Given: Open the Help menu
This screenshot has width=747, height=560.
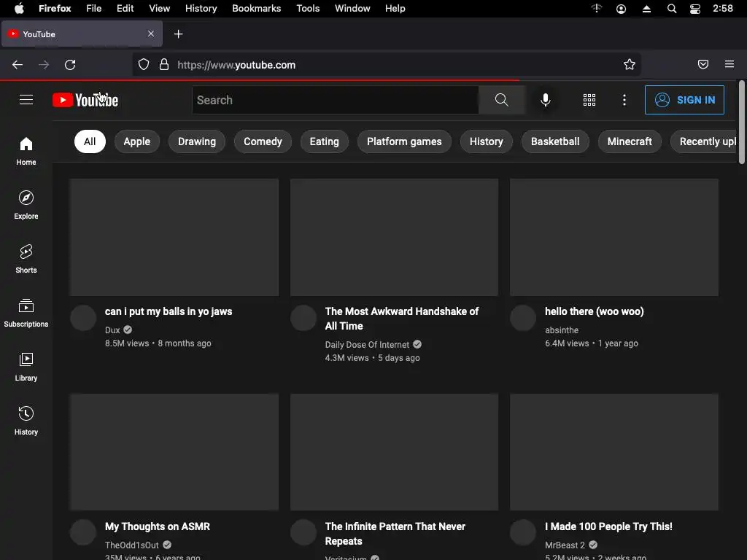Looking at the screenshot, I should [x=395, y=9].
